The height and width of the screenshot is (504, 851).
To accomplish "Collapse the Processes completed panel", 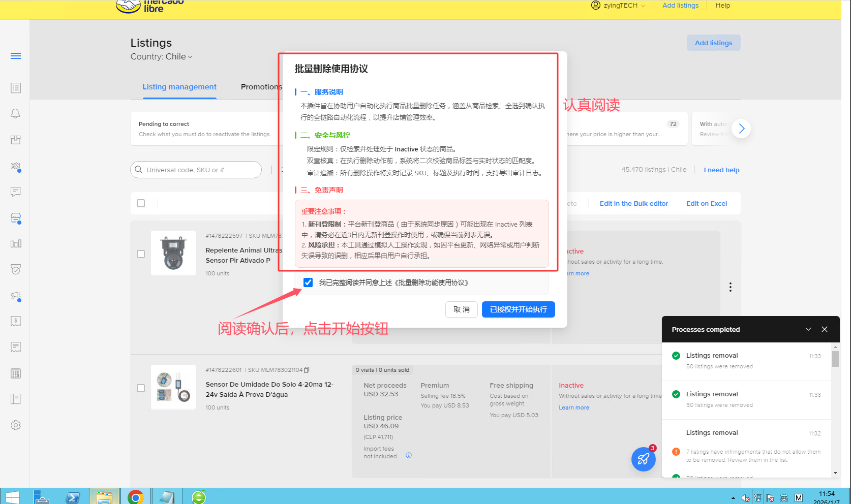I will pos(808,329).
